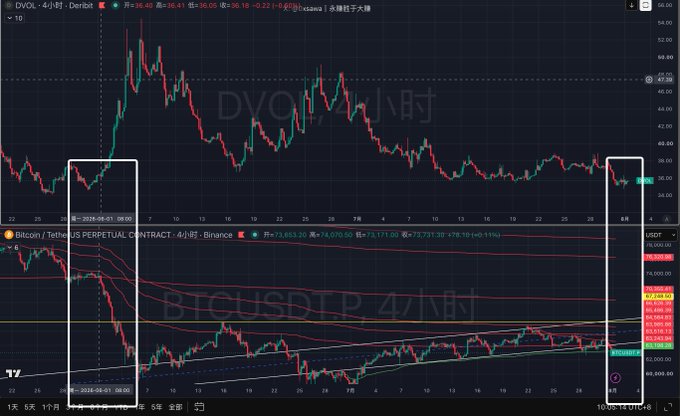The width and height of the screenshot is (680, 416).
Task: Select the 1天 time range
Action: (13, 407)
